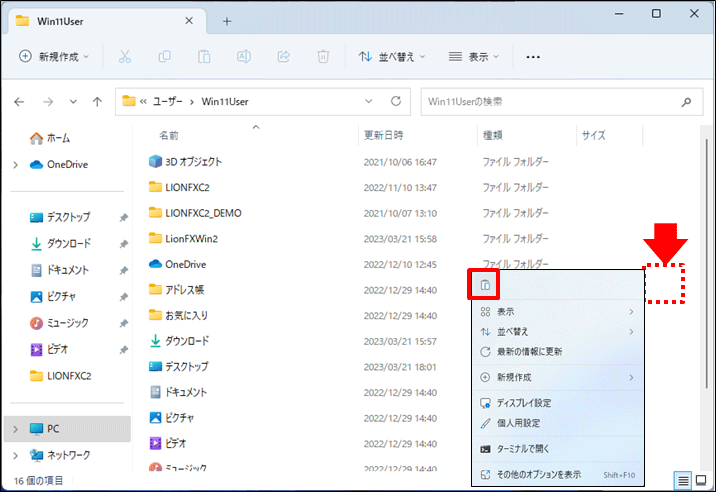
Task: Click pin icon beside sidebar ダウンロード
Action: pos(123,244)
